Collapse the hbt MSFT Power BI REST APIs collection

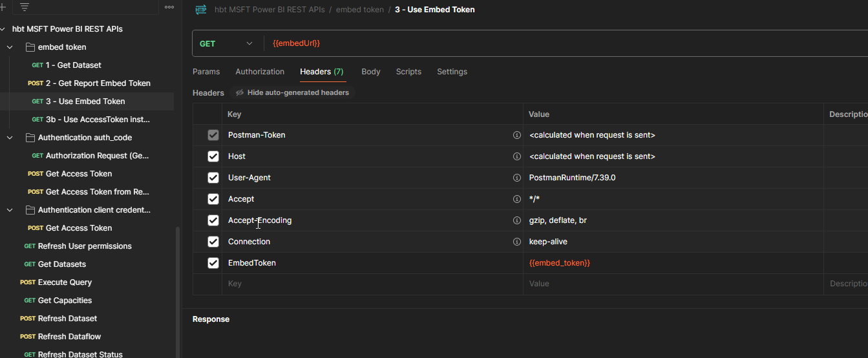point(3,29)
